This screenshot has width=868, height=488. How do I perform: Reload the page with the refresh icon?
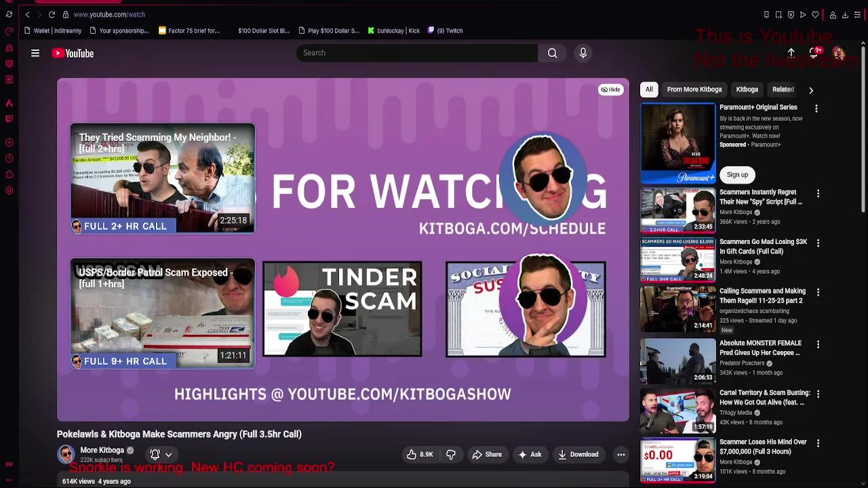coord(52,14)
